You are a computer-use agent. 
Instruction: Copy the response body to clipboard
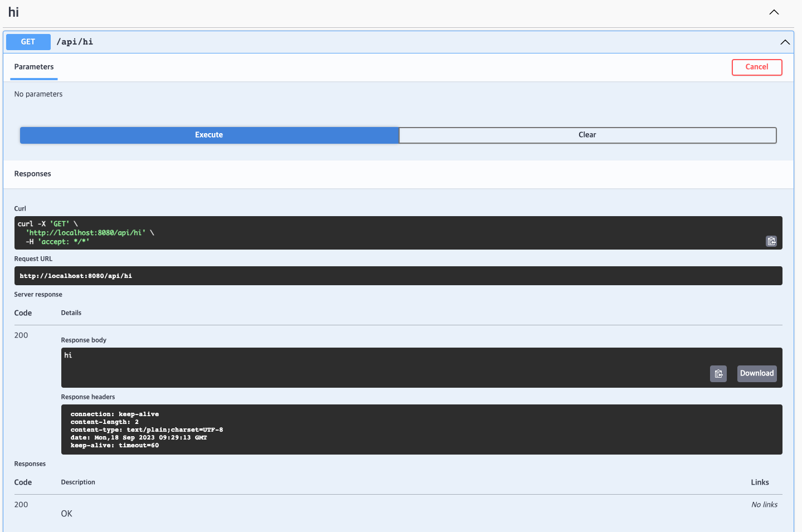pos(718,373)
